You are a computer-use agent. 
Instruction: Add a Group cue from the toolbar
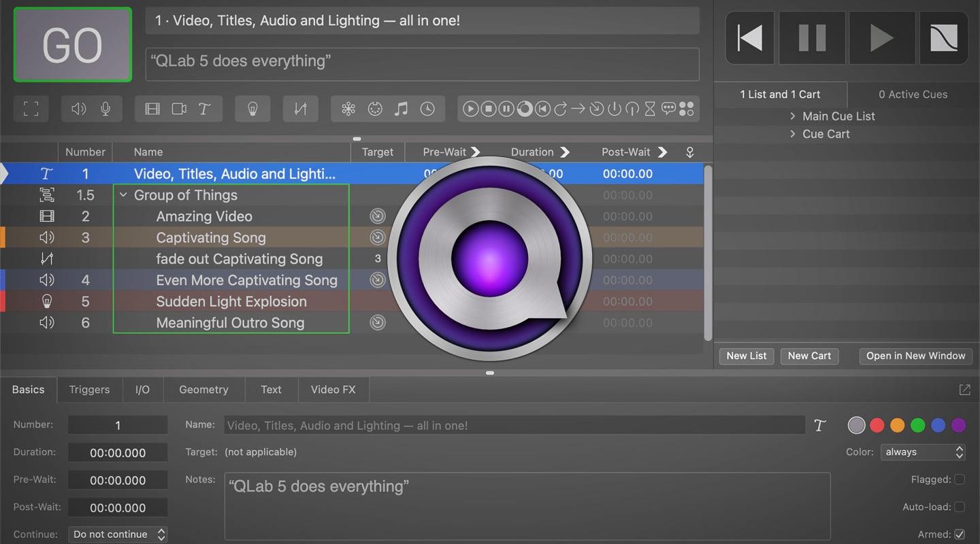(x=31, y=109)
